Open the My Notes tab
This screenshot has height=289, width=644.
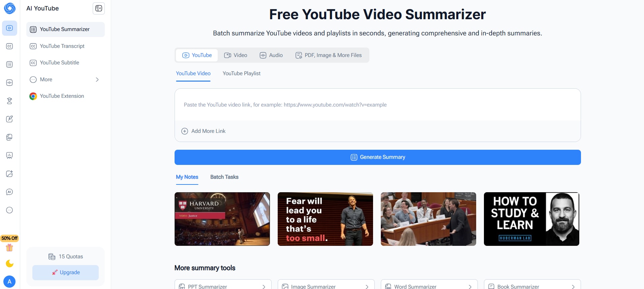(187, 177)
